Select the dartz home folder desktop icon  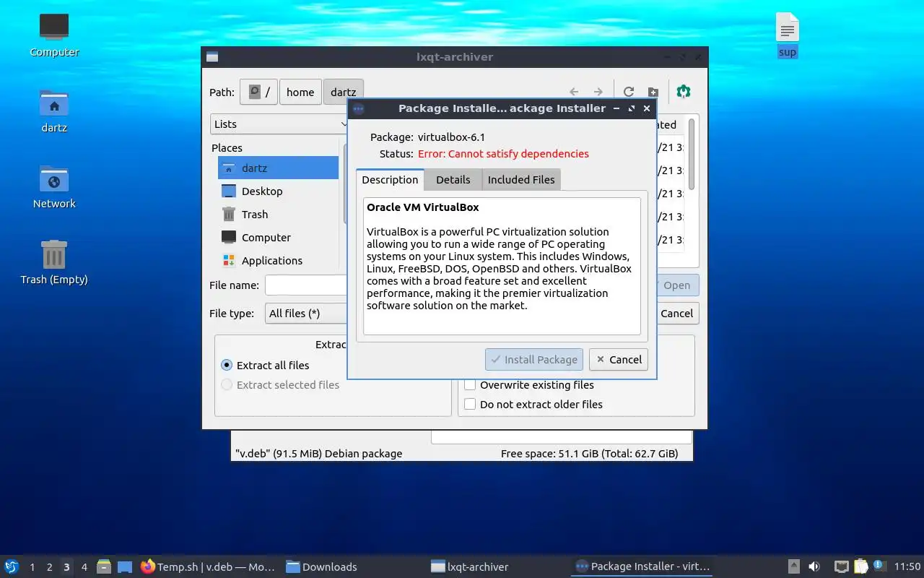[54, 112]
